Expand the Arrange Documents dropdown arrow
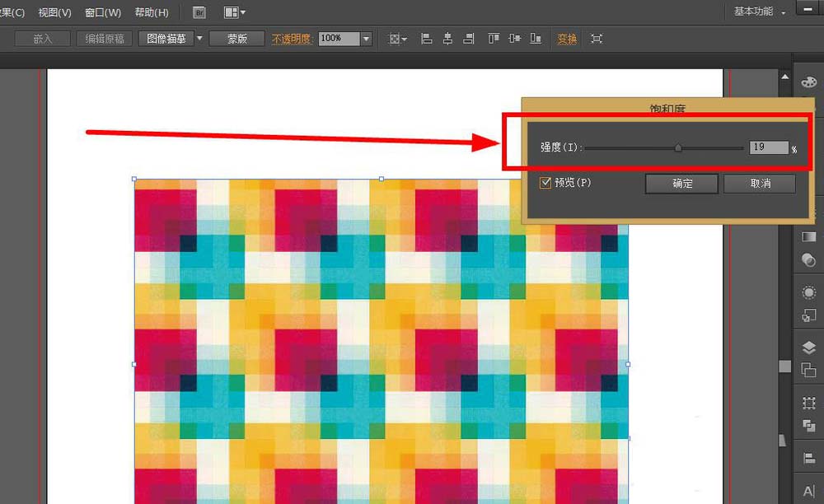Screen dimensions: 824x504 [x=242, y=12]
